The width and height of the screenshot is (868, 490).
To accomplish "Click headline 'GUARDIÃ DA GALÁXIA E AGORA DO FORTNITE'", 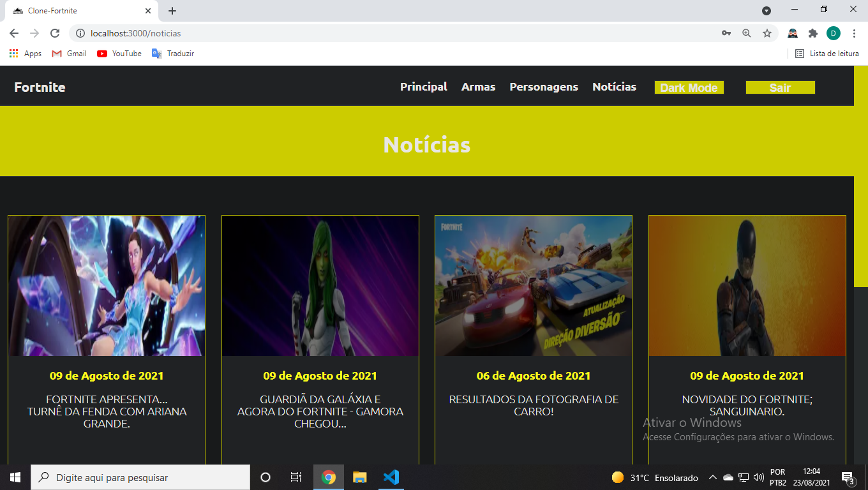I will (x=320, y=412).
